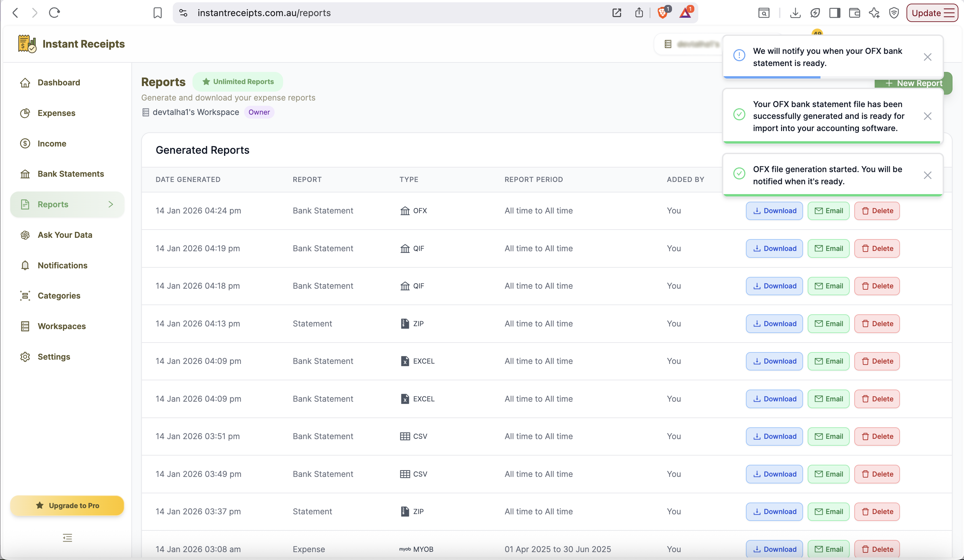The height and width of the screenshot is (560, 964).
Task: Toggle the browser sidebar panel icon
Action: pyautogui.click(x=835, y=12)
